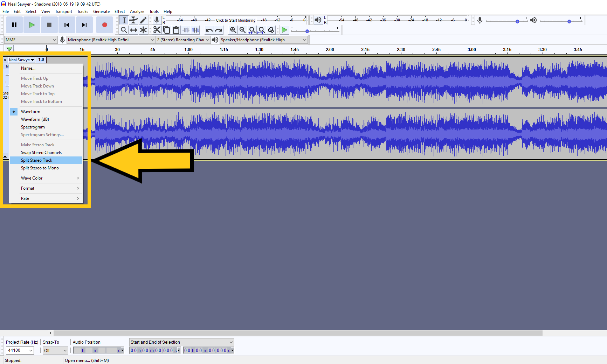Close the Neal Sawyer track with X
This screenshot has height=364, width=607.
(x=5, y=60)
